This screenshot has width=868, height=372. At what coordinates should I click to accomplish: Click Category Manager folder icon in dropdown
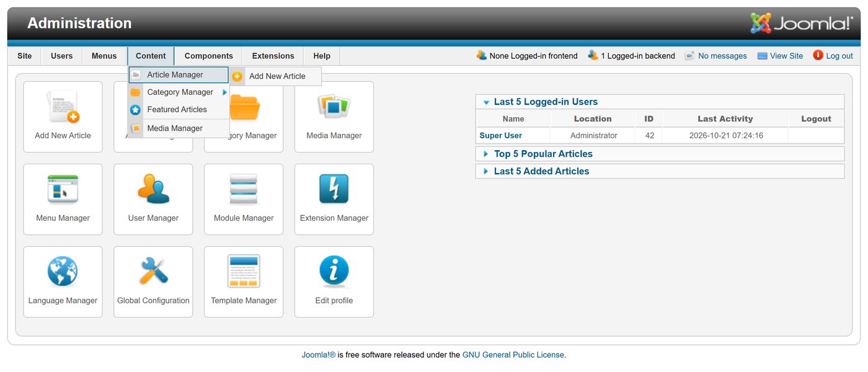pyautogui.click(x=136, y=92)
